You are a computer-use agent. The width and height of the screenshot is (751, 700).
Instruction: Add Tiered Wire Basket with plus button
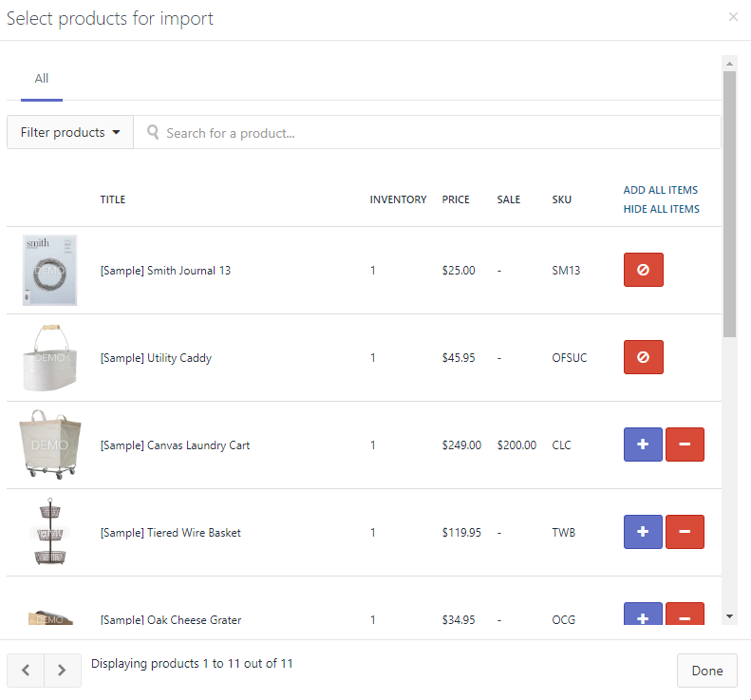(643, 532)
